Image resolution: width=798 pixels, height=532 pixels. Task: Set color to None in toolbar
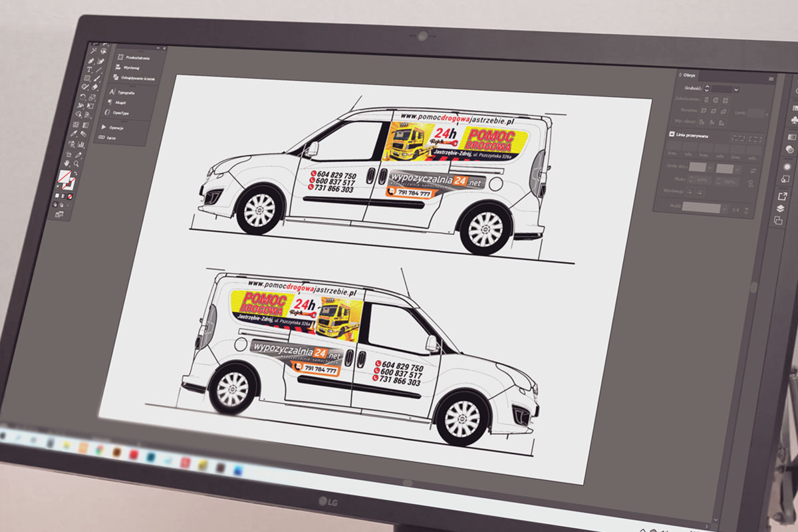(x=70, y=196)
